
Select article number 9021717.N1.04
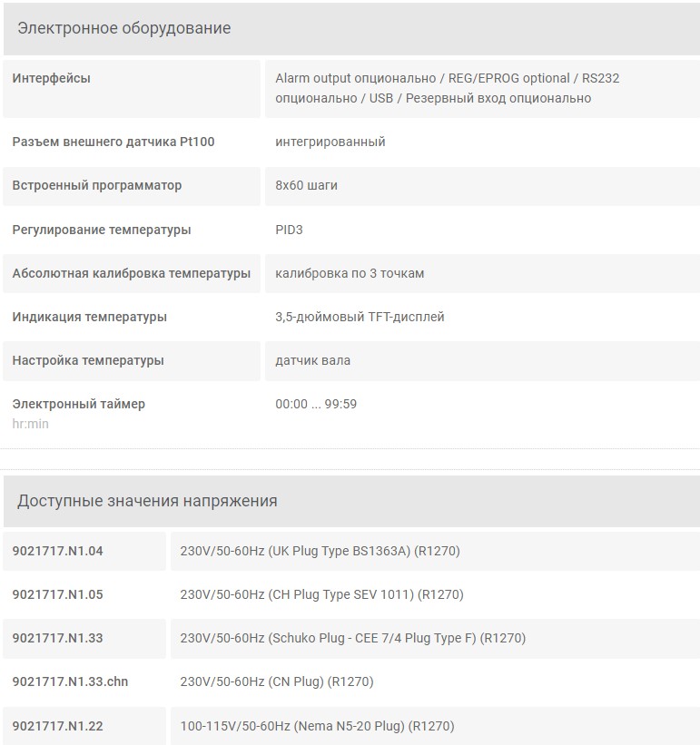[57, 551]
